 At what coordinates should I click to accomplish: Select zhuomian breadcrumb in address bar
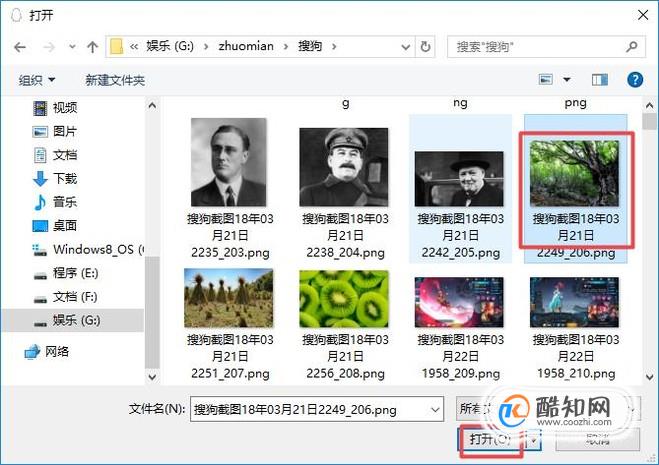click(246, 46)
